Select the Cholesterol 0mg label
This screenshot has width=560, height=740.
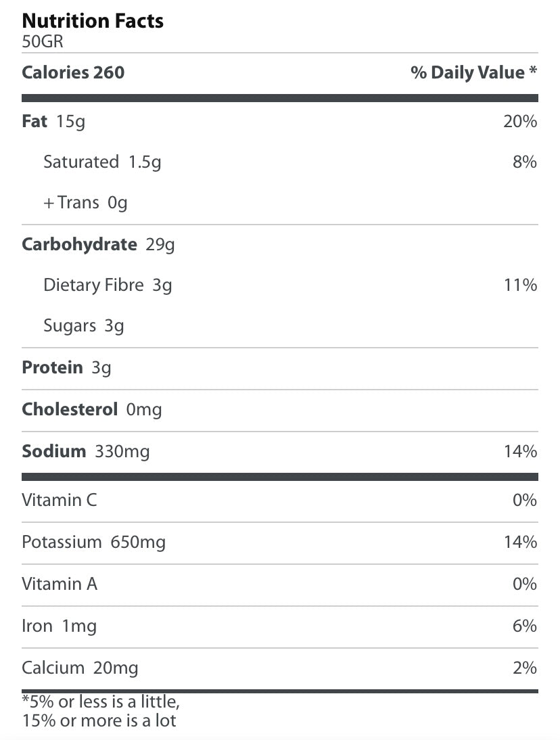point(92,410)
